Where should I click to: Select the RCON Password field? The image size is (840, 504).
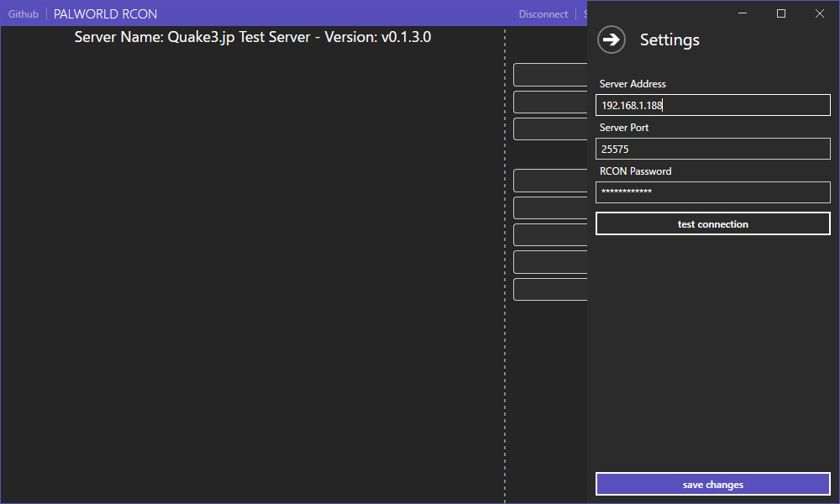(x=712, y=192)
